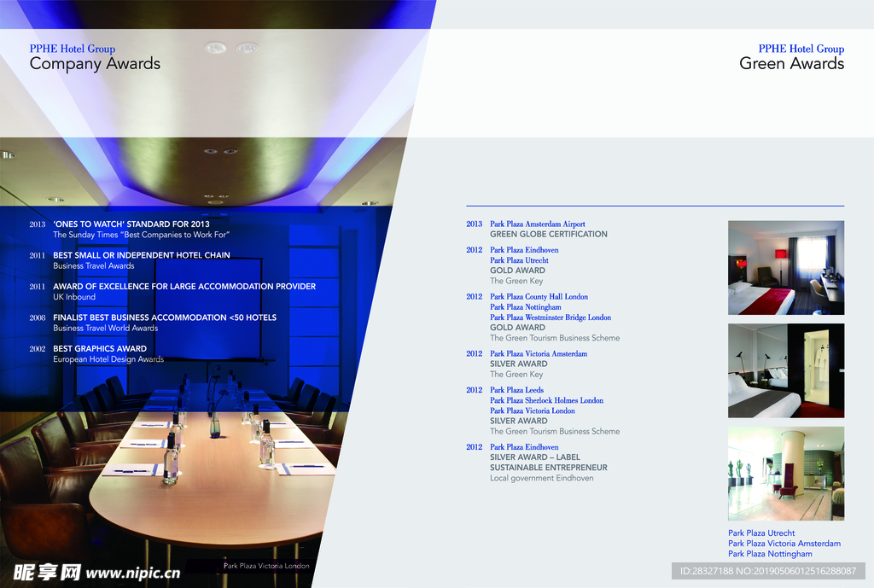Open 'Park Plaza Sherlock Holmes London' entry
The width and height of the screenshot is (874, 588).
click(x=546, y=400)
